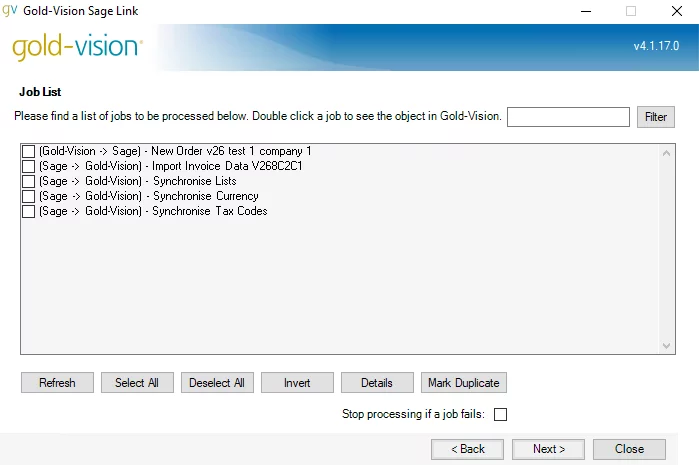The image size is (699, 465).
Task: Click the gv icon in the title bar
Action: pos(10,10)
